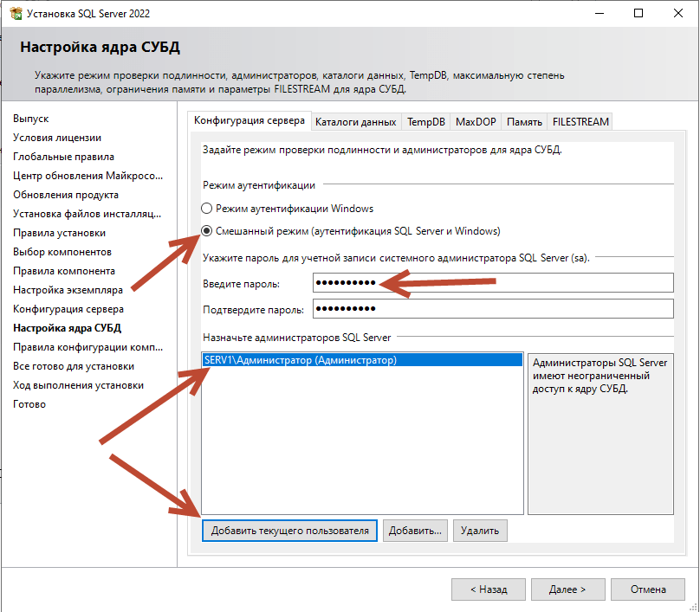Select the Windows authentication mode radio button
Viewport: 700px width, 612px height.
[206, 209]
